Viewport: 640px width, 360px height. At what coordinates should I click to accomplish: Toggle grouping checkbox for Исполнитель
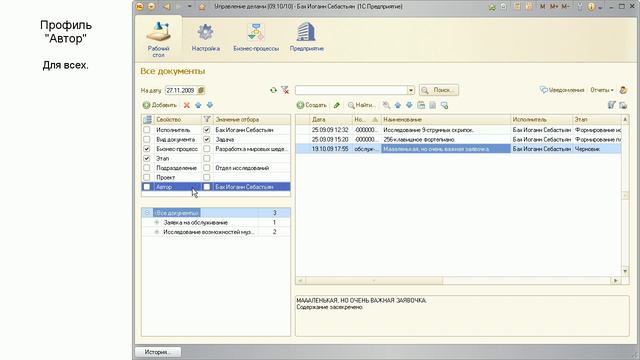pos(147,130)
